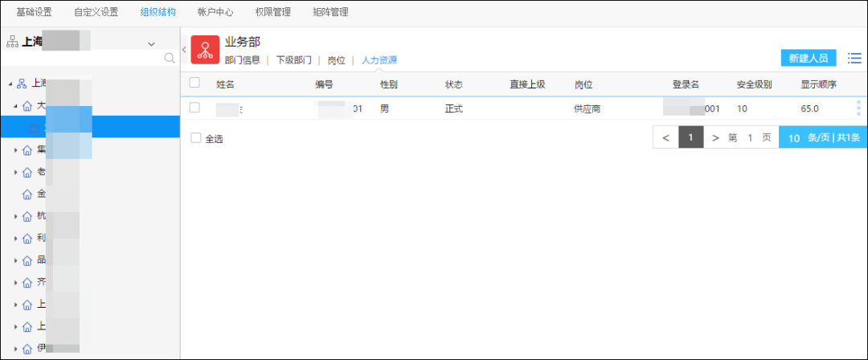Click the house icon of the 品 node
The height and width of the screenshot is (360, 868).
click(x=27, y=261)
